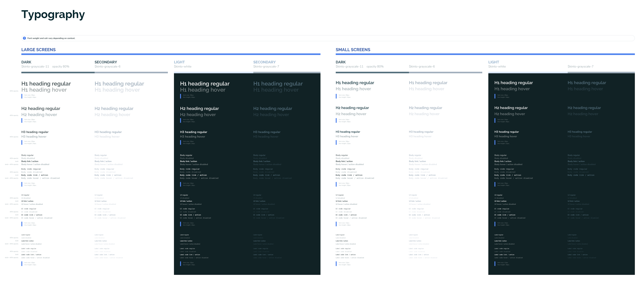This screenshot has height=284, width=644.
Task: Click 'Body link / action' in Small Screens grayscale-6 column
Action: tap(417, 161)
